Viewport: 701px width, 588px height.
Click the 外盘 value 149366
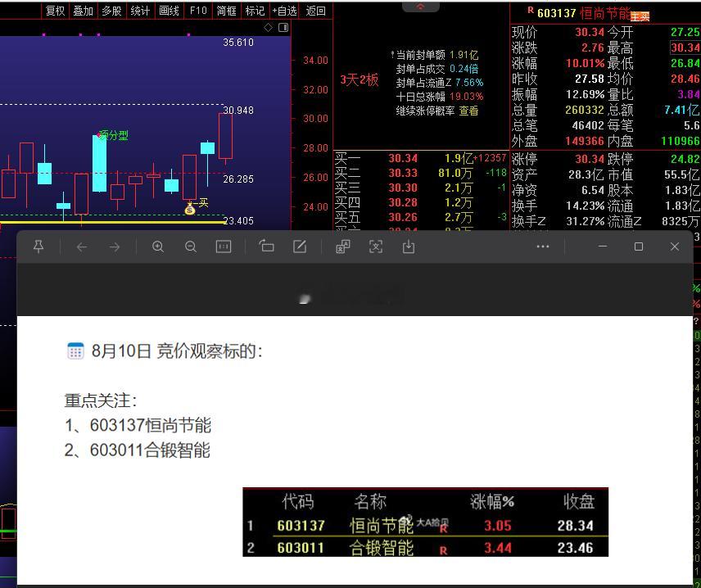point(585,142)
